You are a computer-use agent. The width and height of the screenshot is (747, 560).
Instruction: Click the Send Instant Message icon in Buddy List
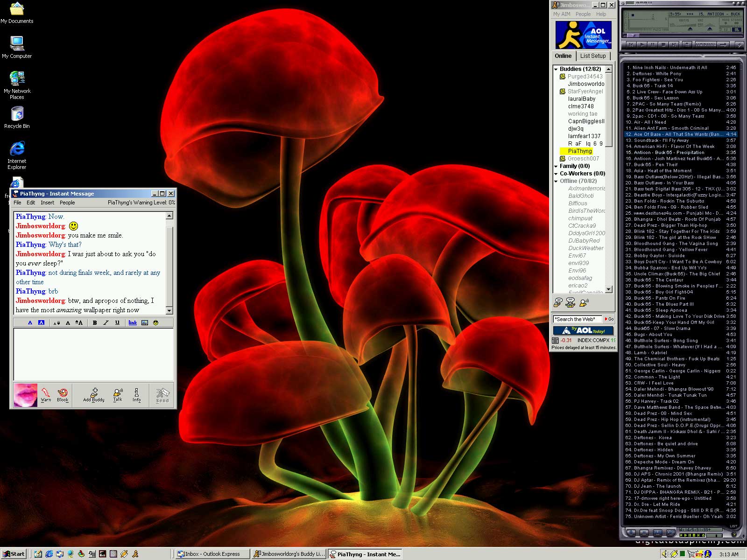click(x=558, y=302)
